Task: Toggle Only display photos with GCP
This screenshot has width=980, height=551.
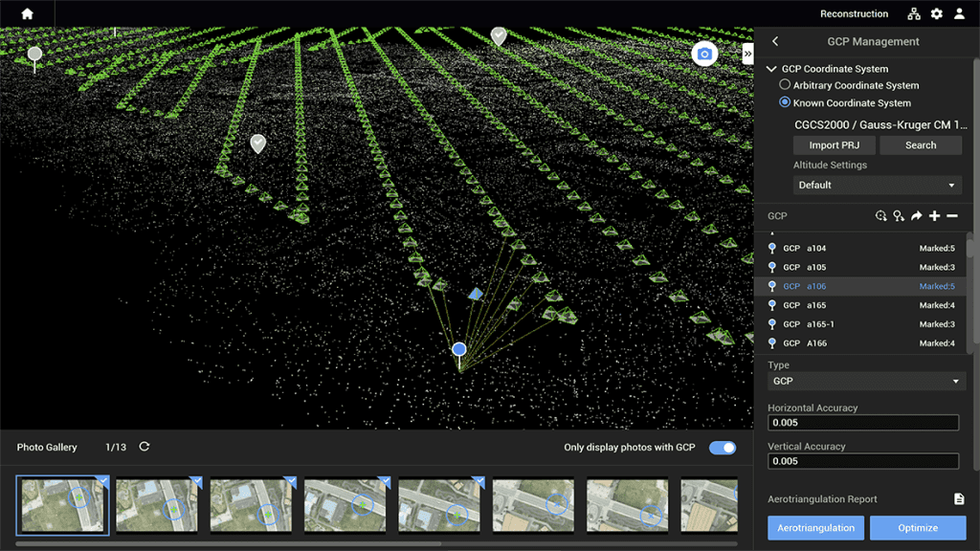Action: pos(723,448)
